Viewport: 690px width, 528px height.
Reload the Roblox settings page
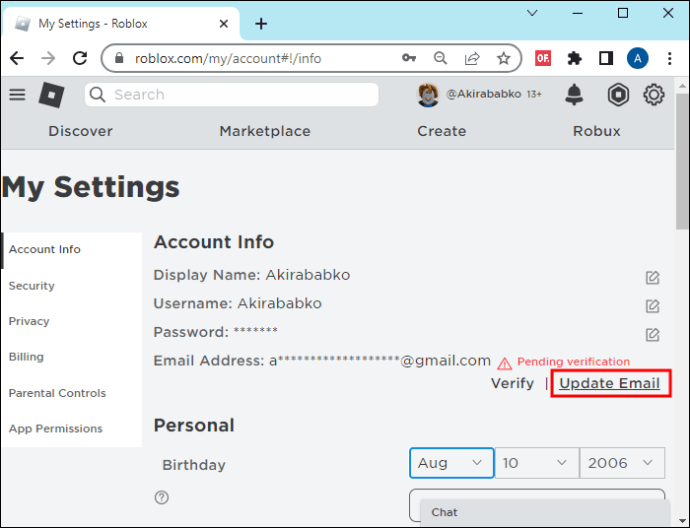pos(80,58)
